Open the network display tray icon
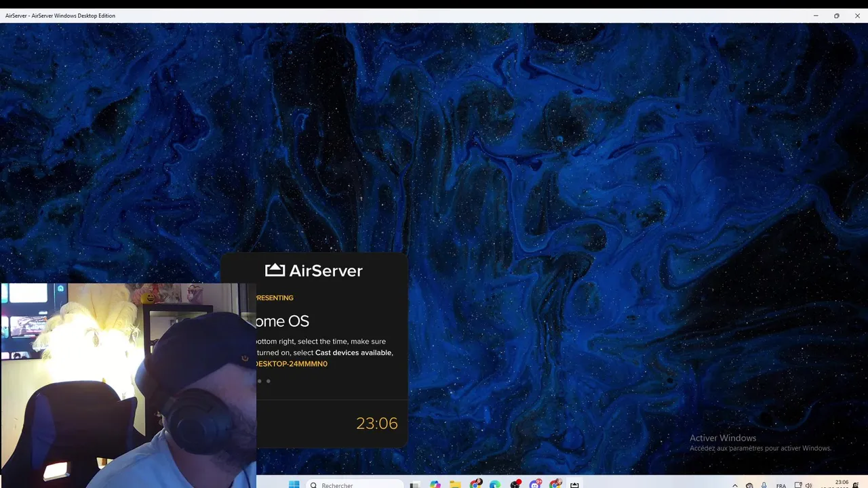 point(798,485)
